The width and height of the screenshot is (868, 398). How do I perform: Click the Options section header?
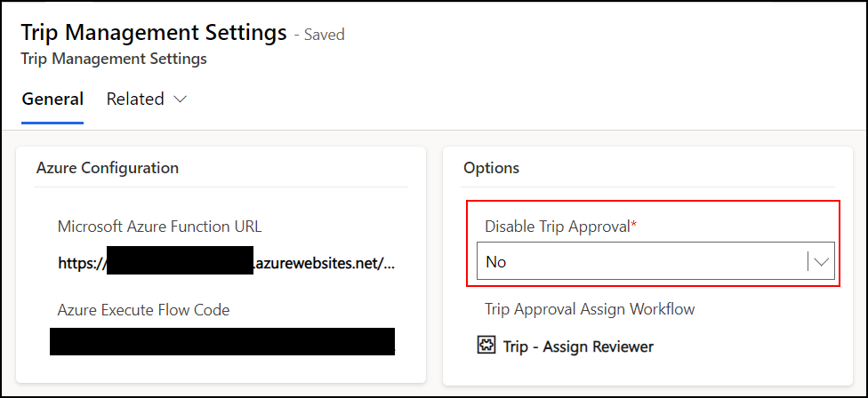[491, 168]
